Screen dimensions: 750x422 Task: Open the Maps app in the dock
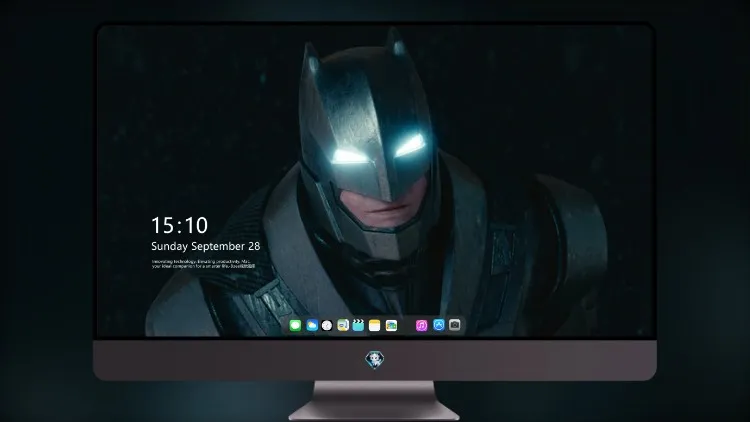tap(343, 325)
